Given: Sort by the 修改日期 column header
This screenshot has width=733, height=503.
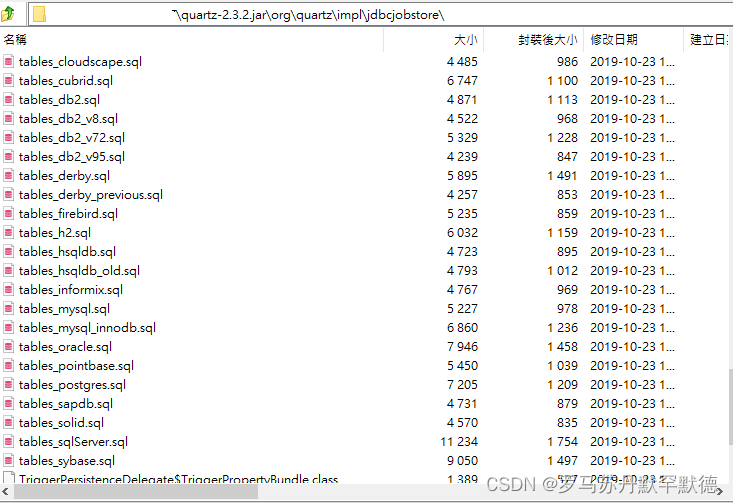Looking at the screenshot, I should [633, 40].
